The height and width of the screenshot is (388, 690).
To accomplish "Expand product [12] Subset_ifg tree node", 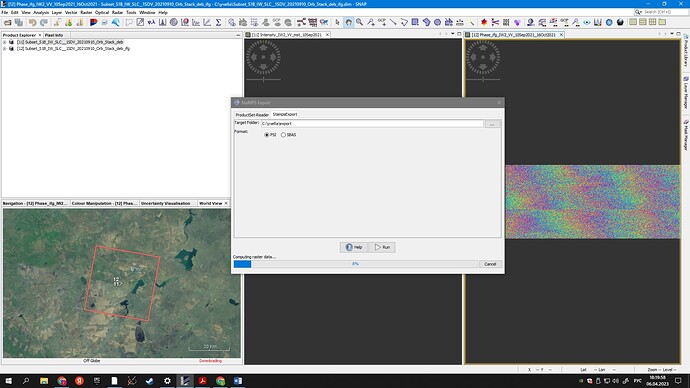I will click(5, 49).
